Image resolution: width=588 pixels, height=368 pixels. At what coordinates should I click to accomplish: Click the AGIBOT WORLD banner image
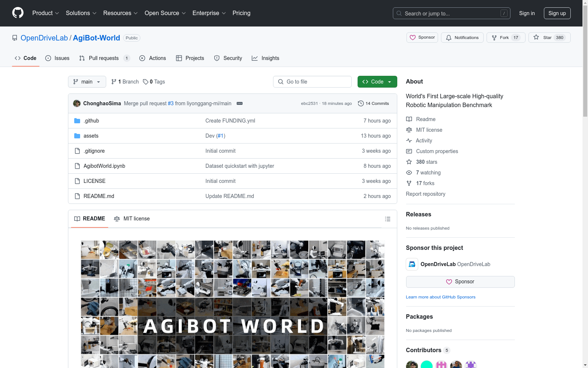point(233,304)
